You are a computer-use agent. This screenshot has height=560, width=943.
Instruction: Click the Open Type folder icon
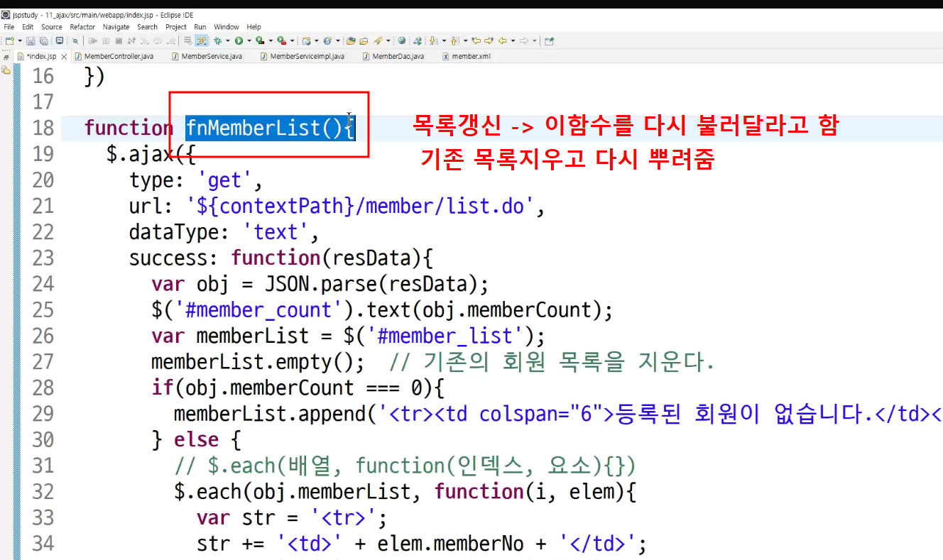tap(351, 41)
